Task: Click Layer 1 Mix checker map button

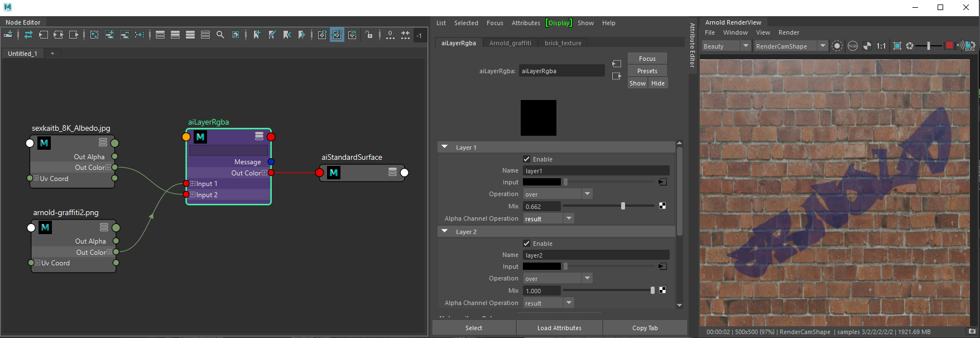Action: point(662,206)
